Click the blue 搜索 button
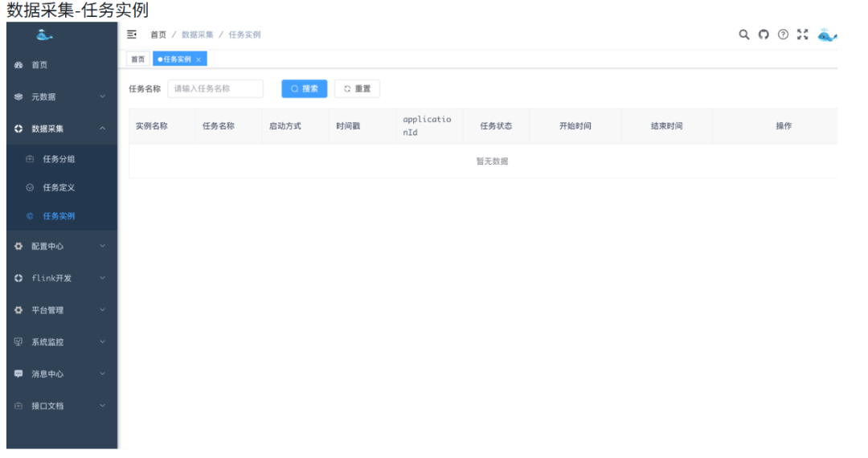The height and width of the screenshot is (458, 868). coord(304,88)
